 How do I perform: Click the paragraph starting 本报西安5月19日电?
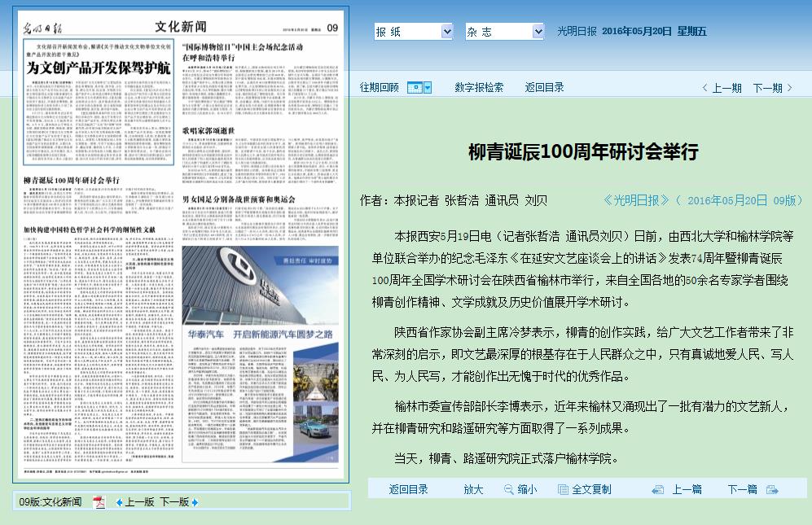582,269
